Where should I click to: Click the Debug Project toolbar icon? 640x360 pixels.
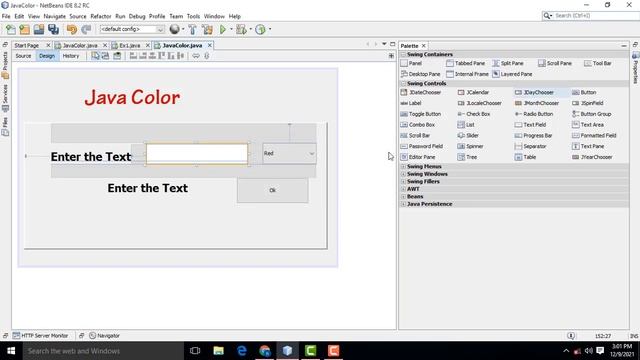pyautogui.click(x=241, y=29)
